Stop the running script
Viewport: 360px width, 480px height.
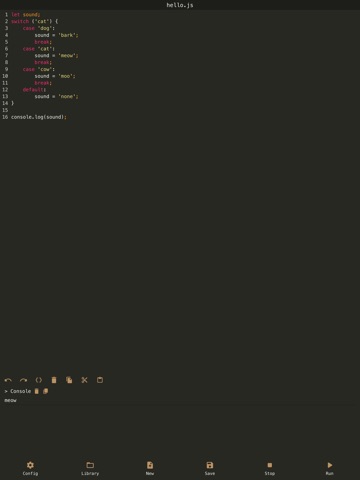coord(270,468)
